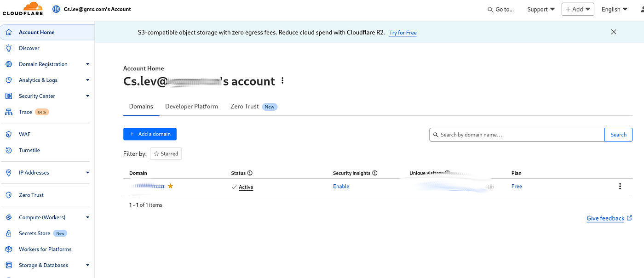Close the R2 promotion banner
Viewport: 644px width, 278px height.
point(613,32)
